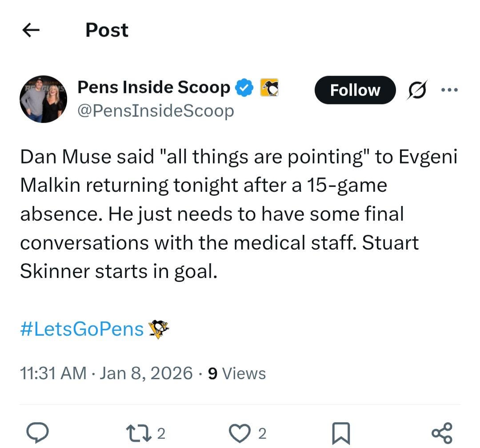Follow the Pens Inside Scoop account

coord(355,90)
